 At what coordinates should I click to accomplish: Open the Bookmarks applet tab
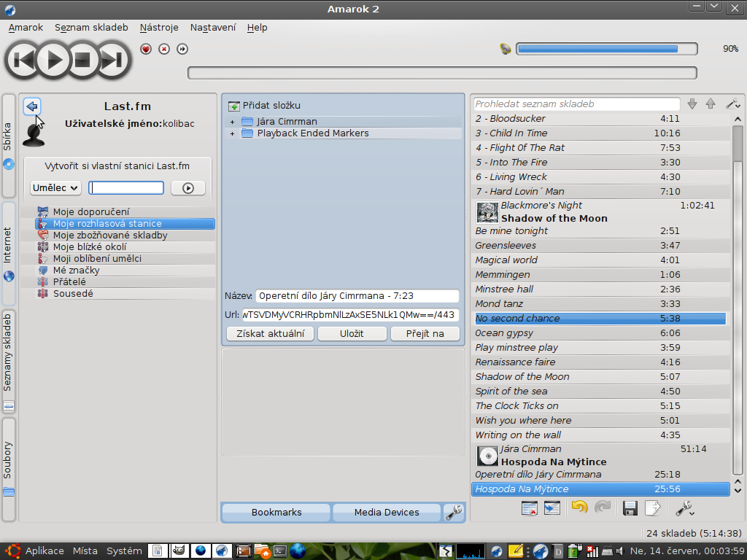point(276,513)
